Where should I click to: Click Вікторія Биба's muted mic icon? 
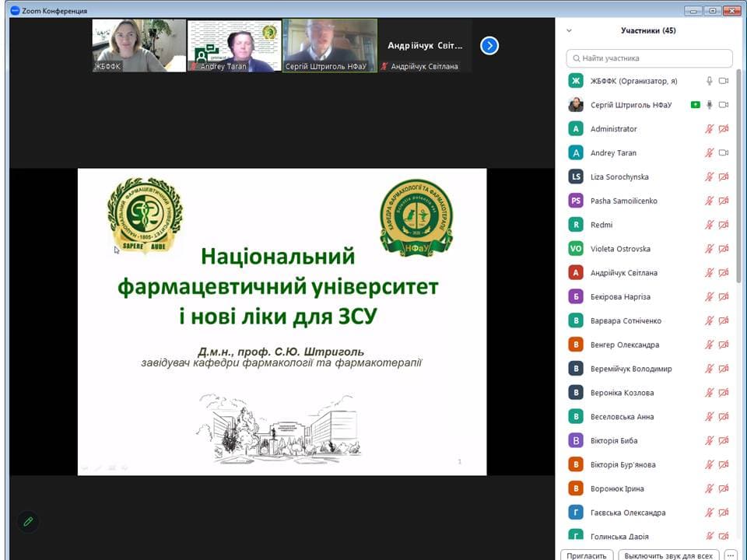(710, 440)
